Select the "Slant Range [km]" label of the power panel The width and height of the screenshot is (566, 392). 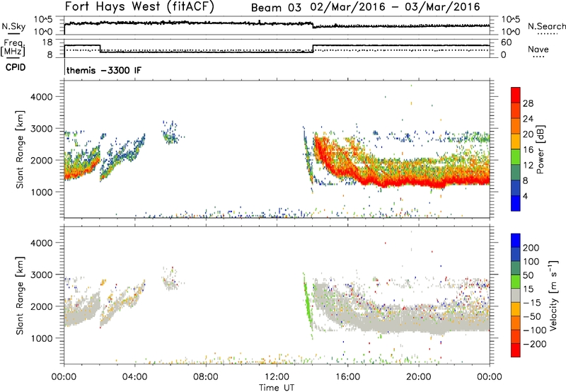point(20,149)
